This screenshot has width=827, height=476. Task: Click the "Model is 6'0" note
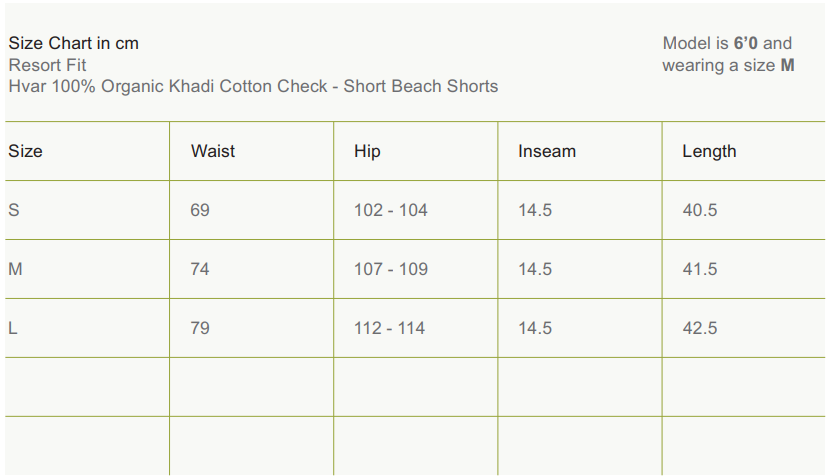[x=727, y=43]
